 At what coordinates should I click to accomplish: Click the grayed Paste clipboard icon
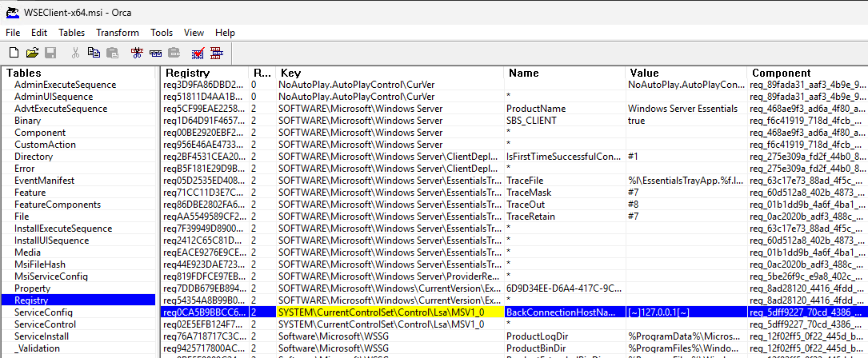coord(112,53)
